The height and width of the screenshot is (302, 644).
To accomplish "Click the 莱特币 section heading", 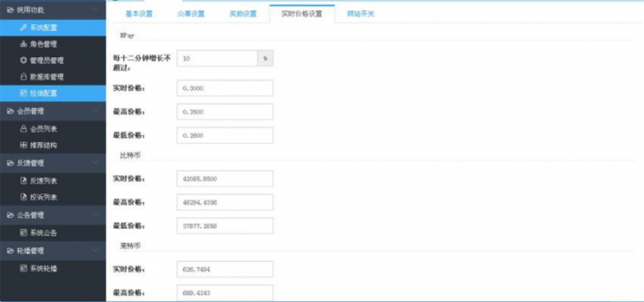I will (x=131, y=246).
